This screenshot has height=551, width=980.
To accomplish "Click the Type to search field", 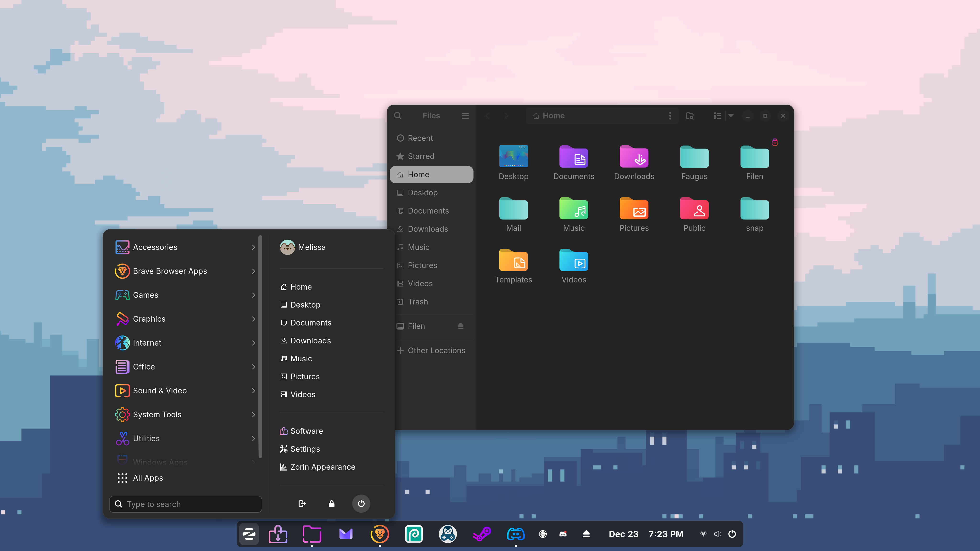I will click(x=185, y=504).
